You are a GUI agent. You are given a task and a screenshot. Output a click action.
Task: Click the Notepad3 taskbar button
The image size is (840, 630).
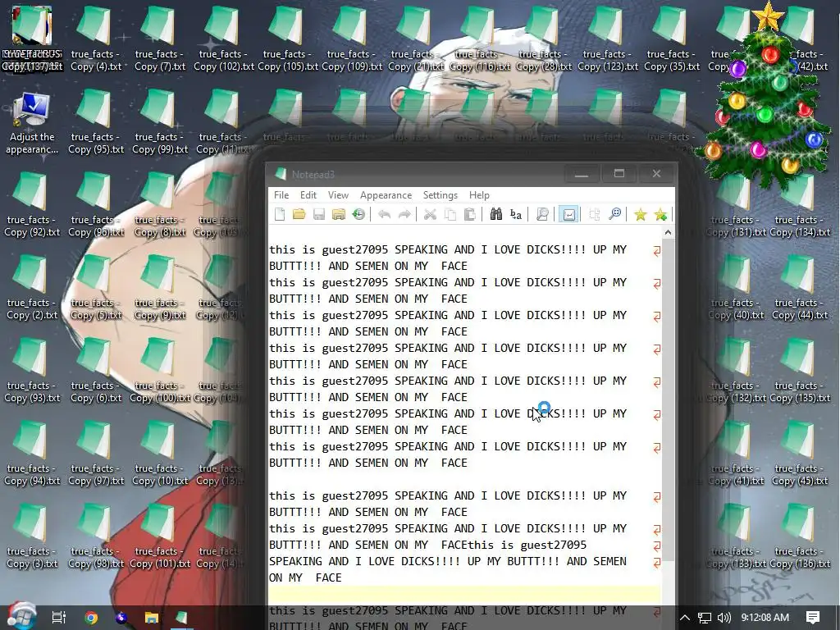click(x=181, y=618)
